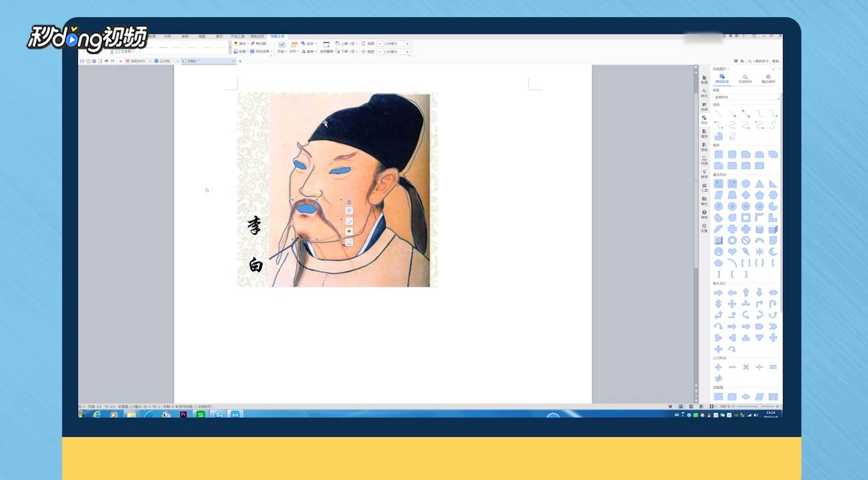868x480 pixels.
Task: Switch to the 最近使用 panel tab
Action: tap(769, 80)
